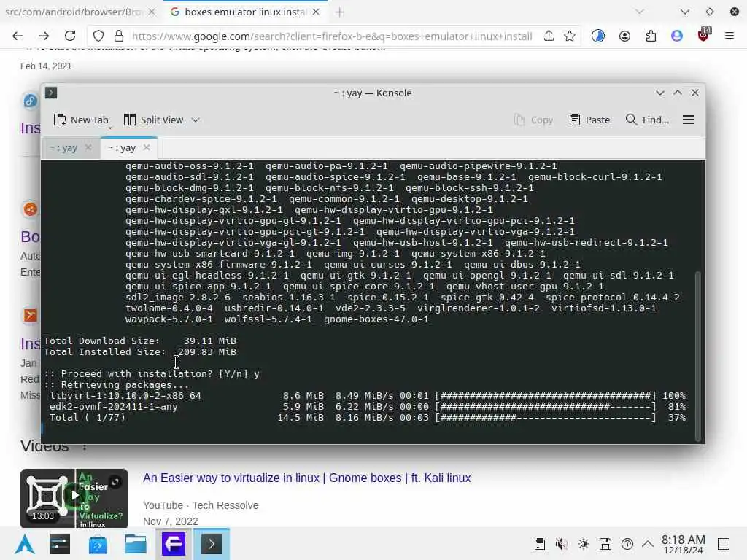747x560 pixels.
Task: Click the Konsole vertical scrollbar
Action: [698, 356]
